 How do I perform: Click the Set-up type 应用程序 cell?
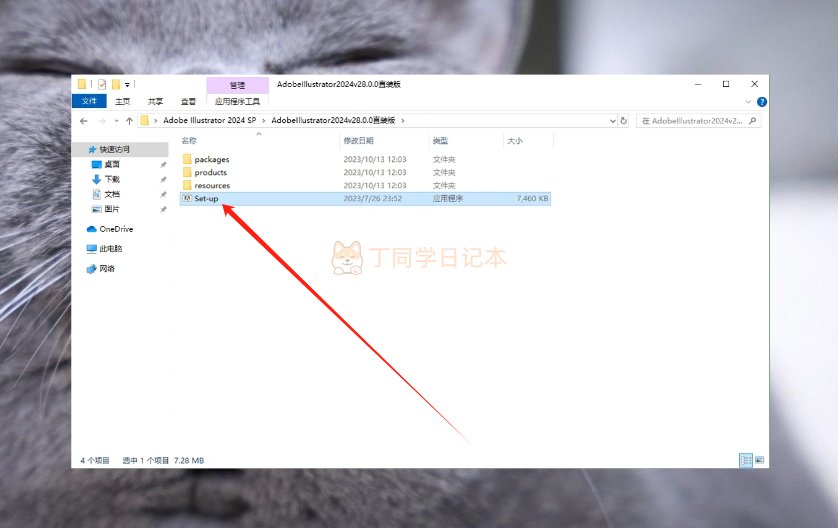click(448, 198)
